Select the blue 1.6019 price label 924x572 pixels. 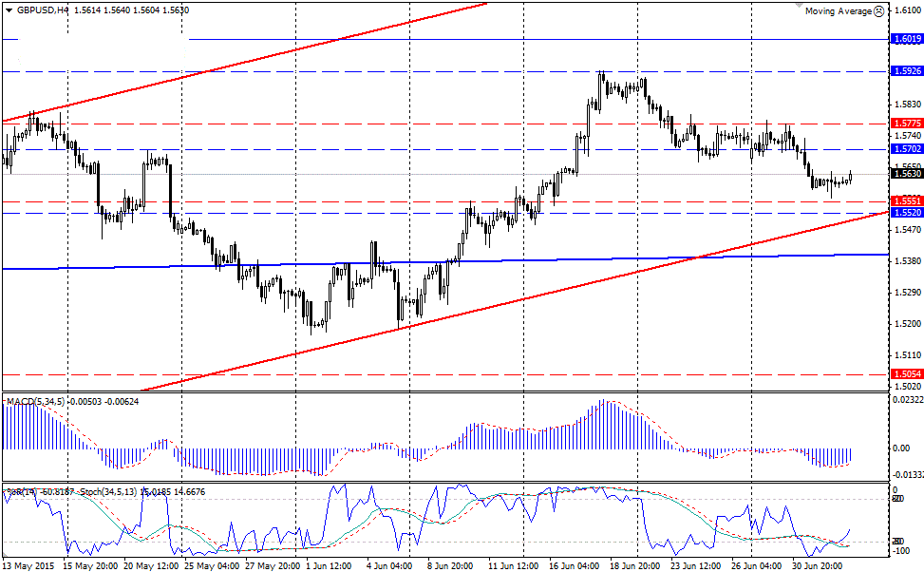[x=908, y=39]
